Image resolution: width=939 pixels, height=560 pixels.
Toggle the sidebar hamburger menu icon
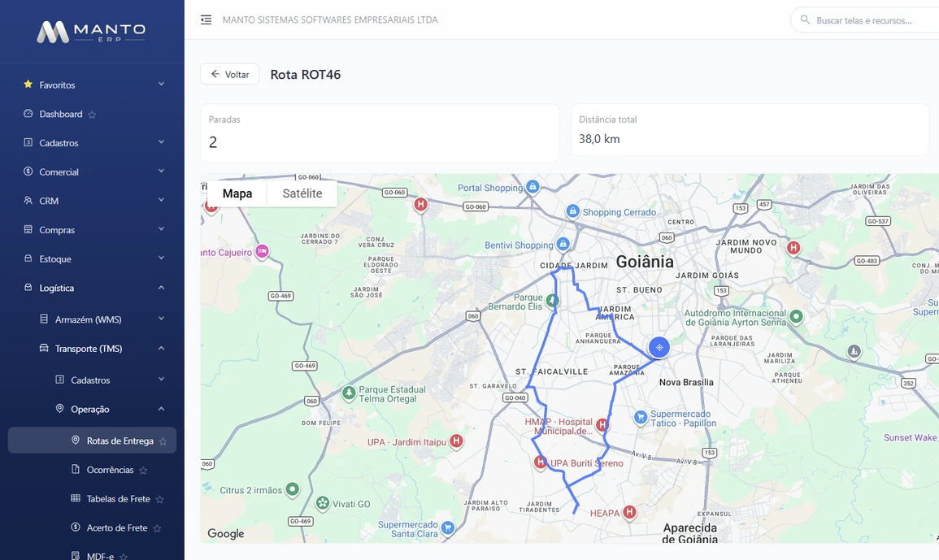click(x=206, y=20)
